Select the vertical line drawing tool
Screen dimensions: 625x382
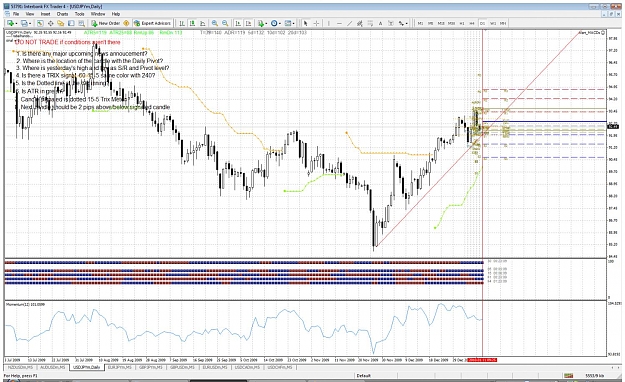click(328, 23)
